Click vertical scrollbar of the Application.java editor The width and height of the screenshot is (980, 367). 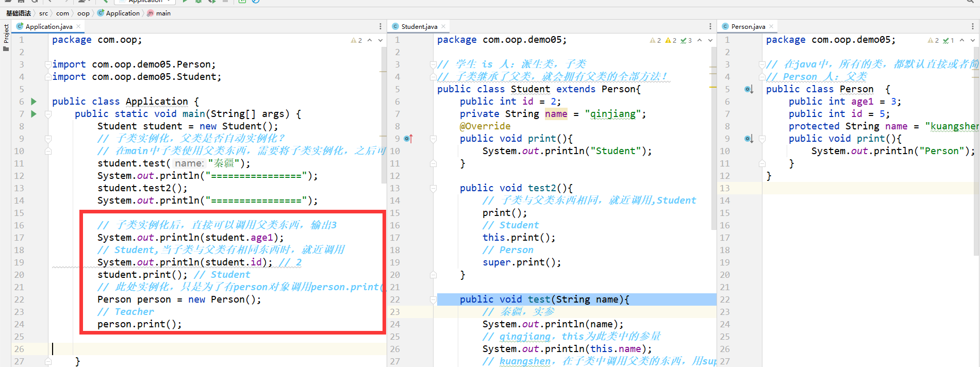(x=384, y=115)
